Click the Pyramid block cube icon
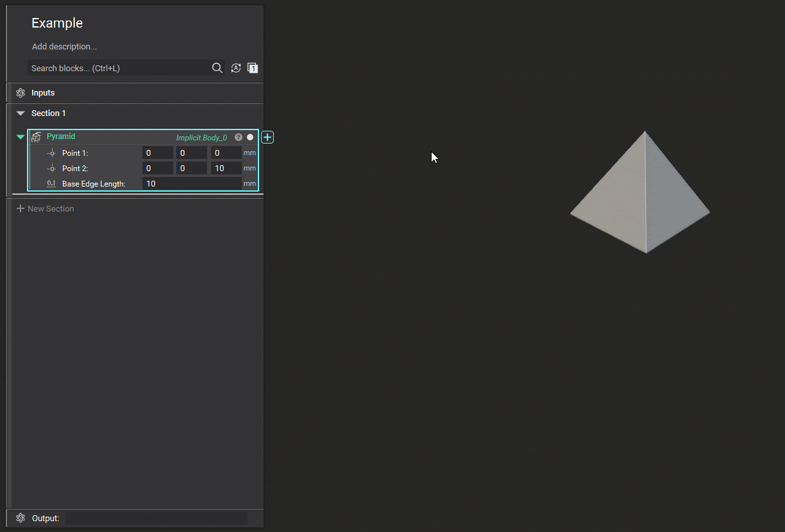 tap(37, 137)
